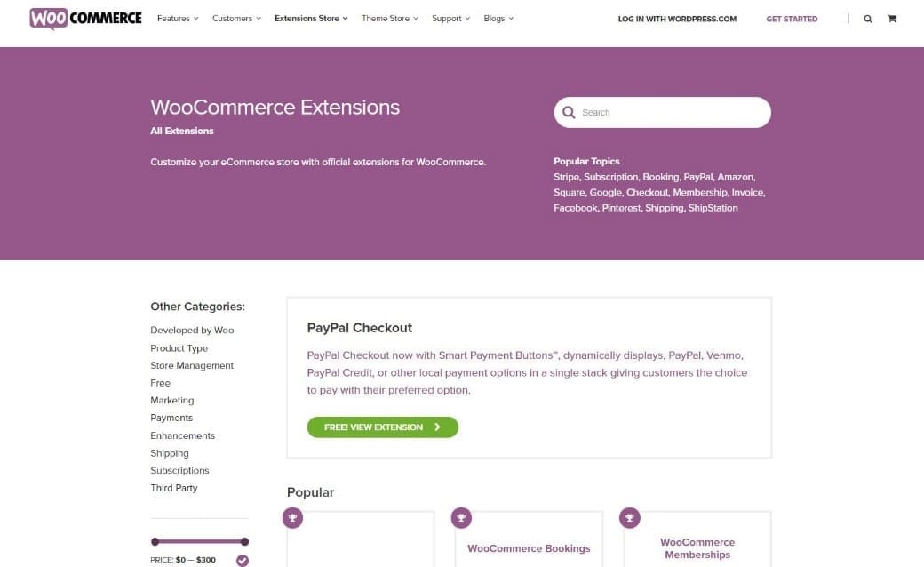
Task: Click the plug icon on the first Popular card
Action: pyautogui.click(x=292, y=516)
